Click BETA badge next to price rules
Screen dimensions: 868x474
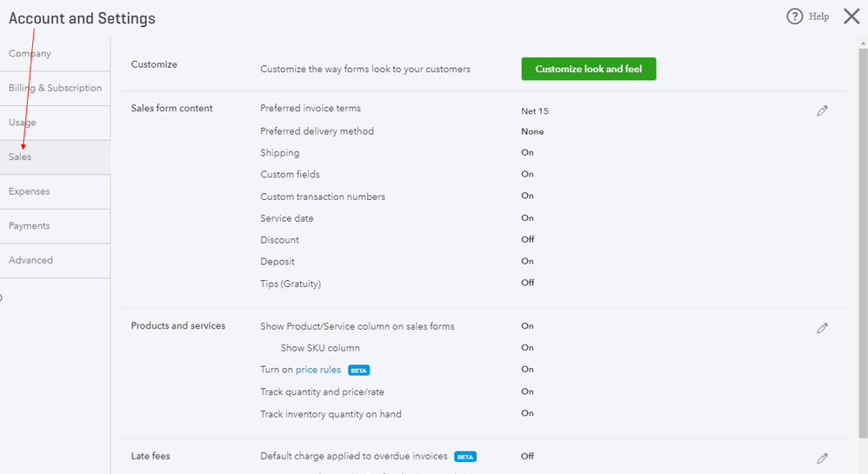tap(358, 371)
